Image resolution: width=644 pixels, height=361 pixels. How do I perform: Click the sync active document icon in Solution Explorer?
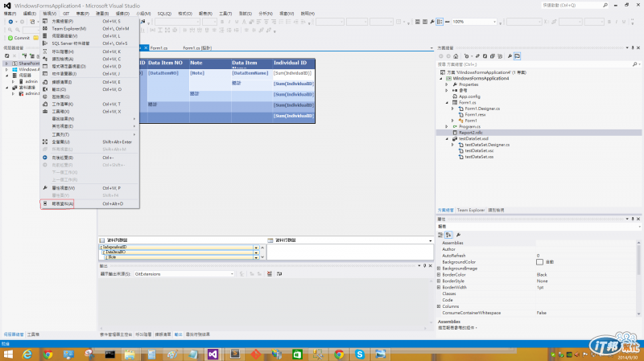pyautogui.click(x=477, y=56)
